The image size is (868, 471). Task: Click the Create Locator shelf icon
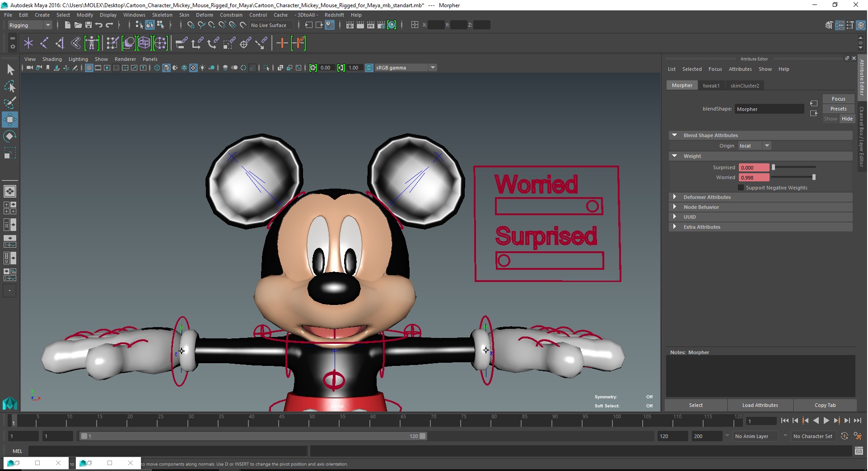(28, 43)
